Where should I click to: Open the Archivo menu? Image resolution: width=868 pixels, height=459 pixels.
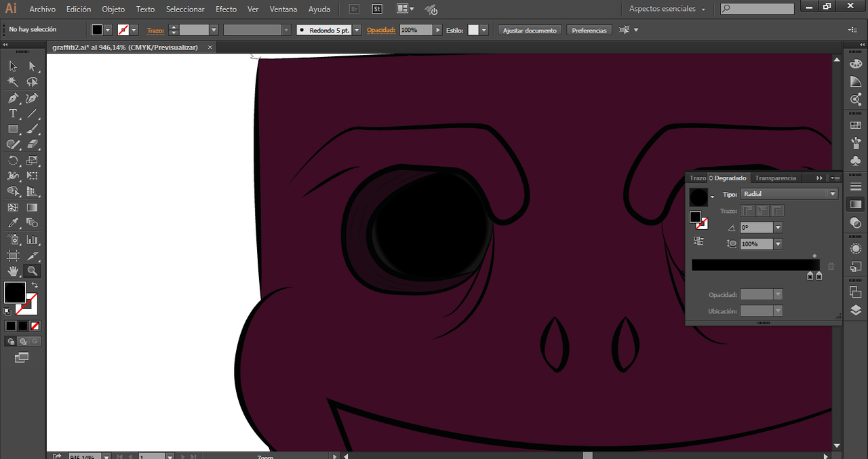42,9
